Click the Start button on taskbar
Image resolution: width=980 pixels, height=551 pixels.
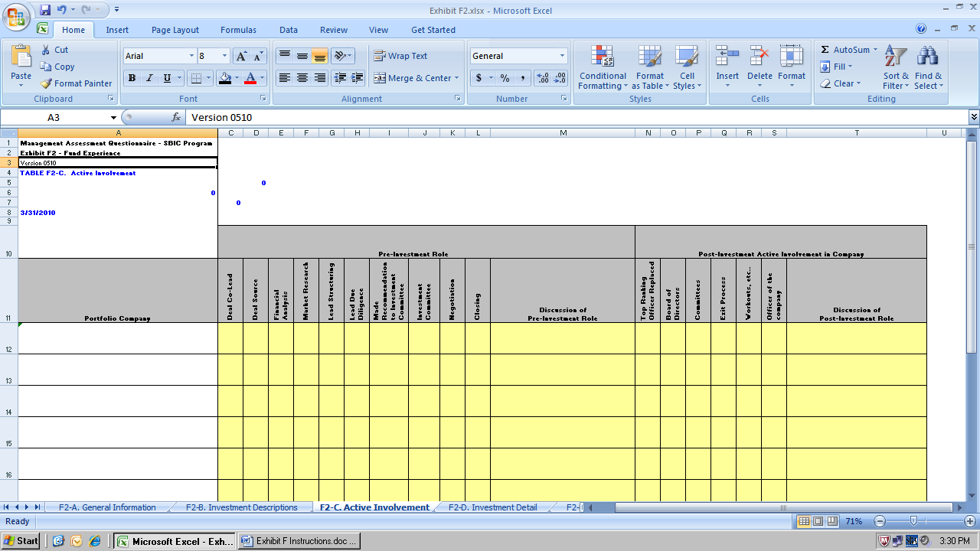[x=21, y=541]
